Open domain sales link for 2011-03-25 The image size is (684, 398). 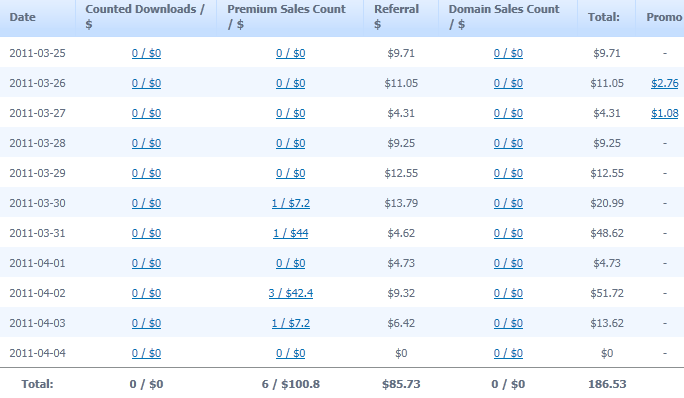point(508,53)
